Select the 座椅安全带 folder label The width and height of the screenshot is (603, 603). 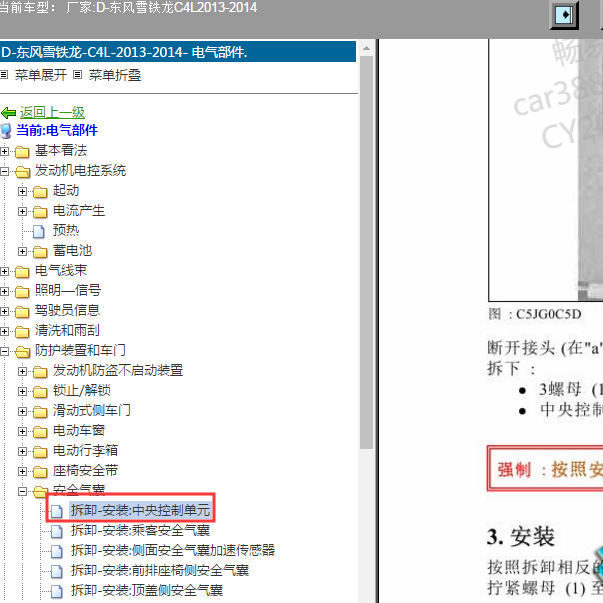coord(85,470)
